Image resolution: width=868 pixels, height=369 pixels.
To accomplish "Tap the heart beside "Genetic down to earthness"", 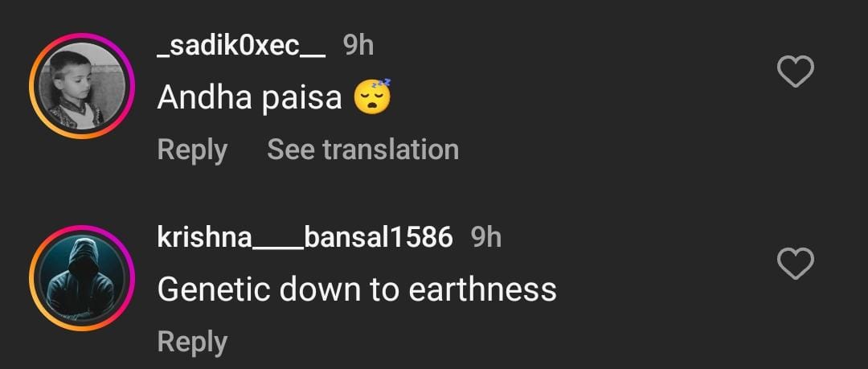I will tap(796, 264).
